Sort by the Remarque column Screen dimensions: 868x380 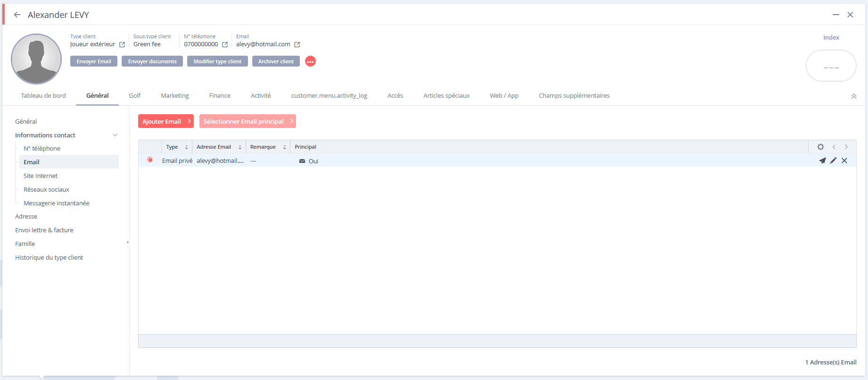(285, 147)
